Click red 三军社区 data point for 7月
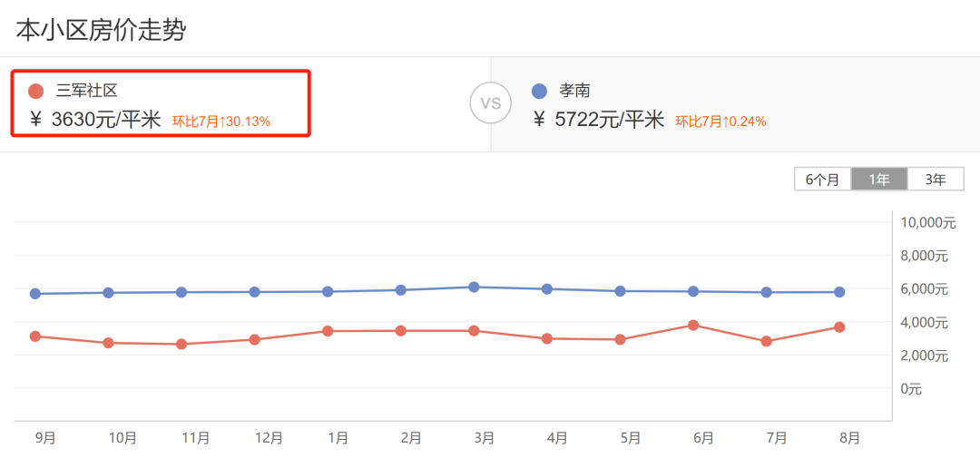This screenshot has width=980, height=458. tap(767, 341)
